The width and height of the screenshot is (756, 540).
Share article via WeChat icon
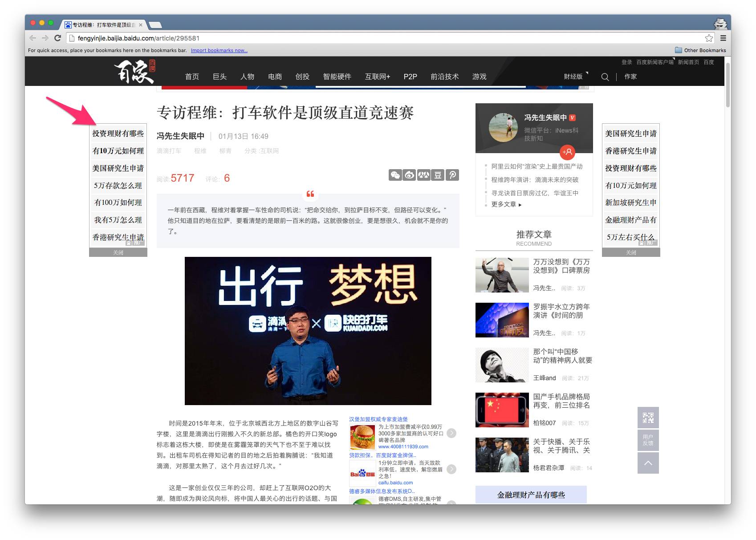tap(395, 175)
